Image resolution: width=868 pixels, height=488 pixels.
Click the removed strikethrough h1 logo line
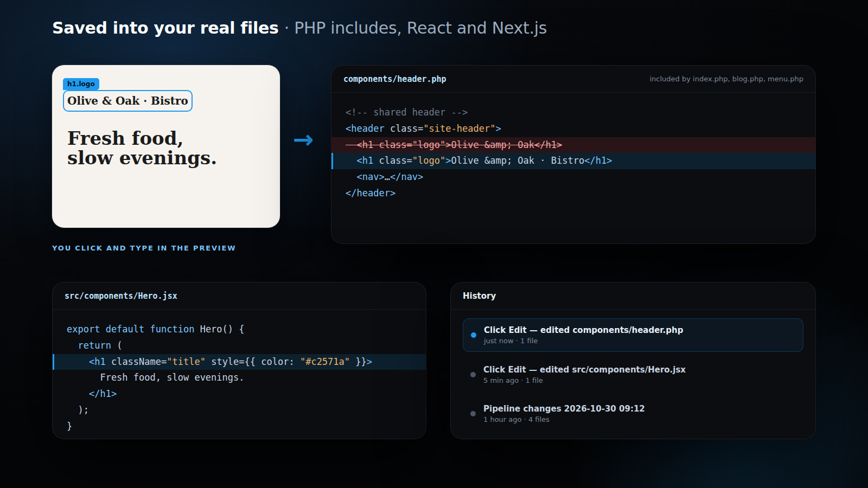(x=573, y=145)
